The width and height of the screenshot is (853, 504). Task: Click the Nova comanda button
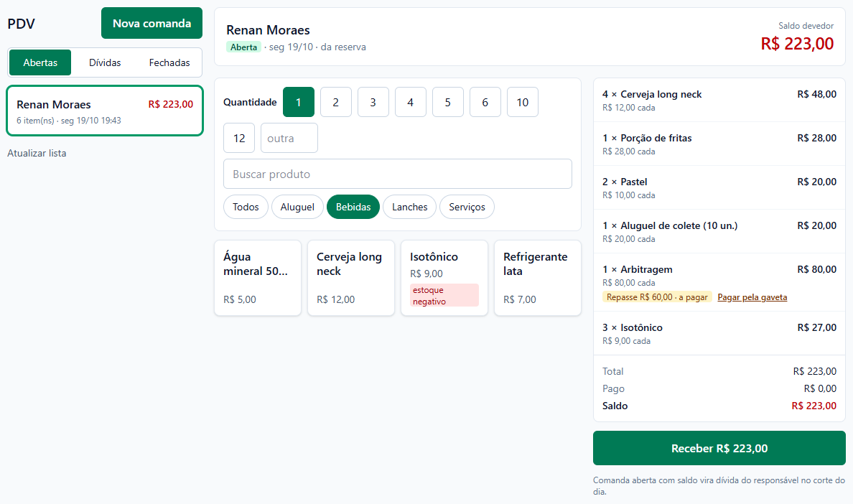coord(152,24)
